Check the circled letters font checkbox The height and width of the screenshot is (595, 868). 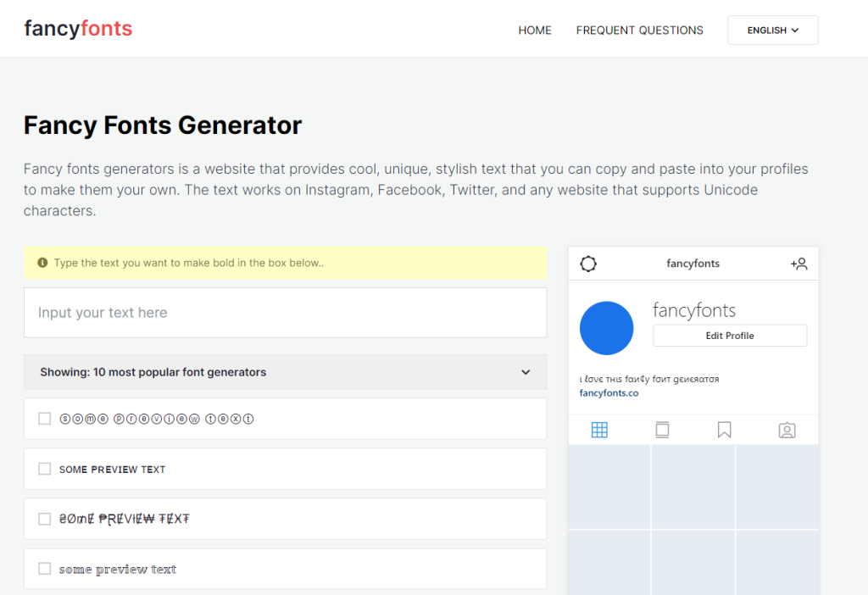(45, 419)
